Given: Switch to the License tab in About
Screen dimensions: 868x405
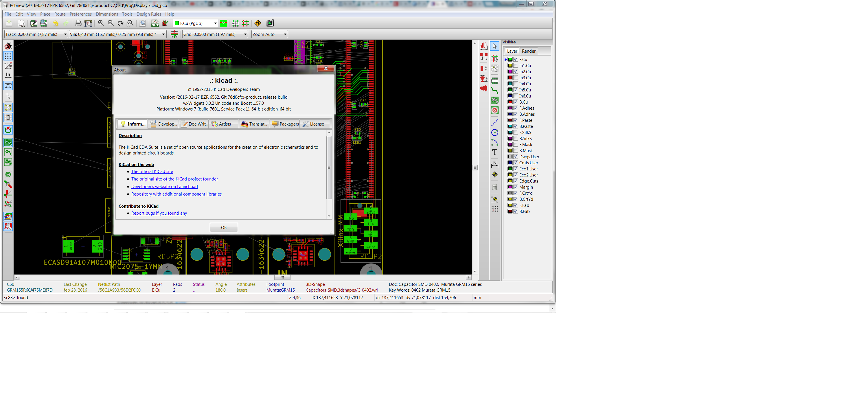Looking at the screenshot, I should (315, 124).
